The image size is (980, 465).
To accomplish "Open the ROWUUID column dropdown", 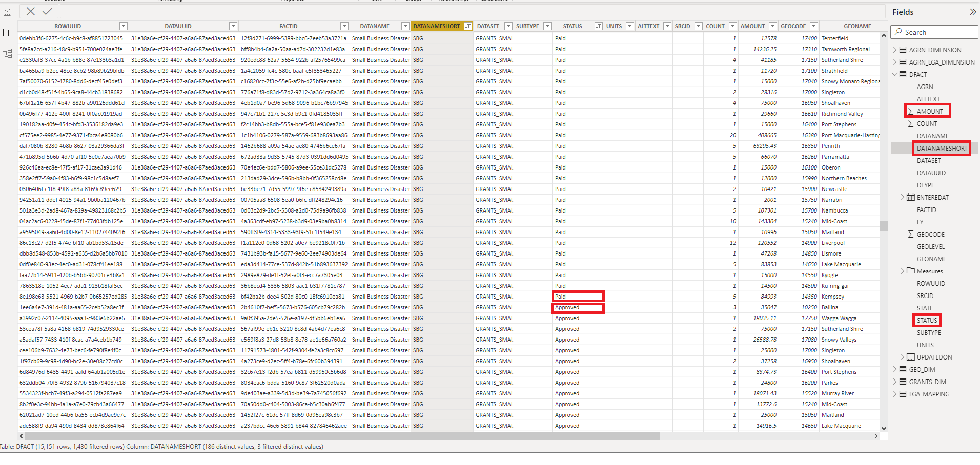I will pyautogui.click(x=123, y=26).
